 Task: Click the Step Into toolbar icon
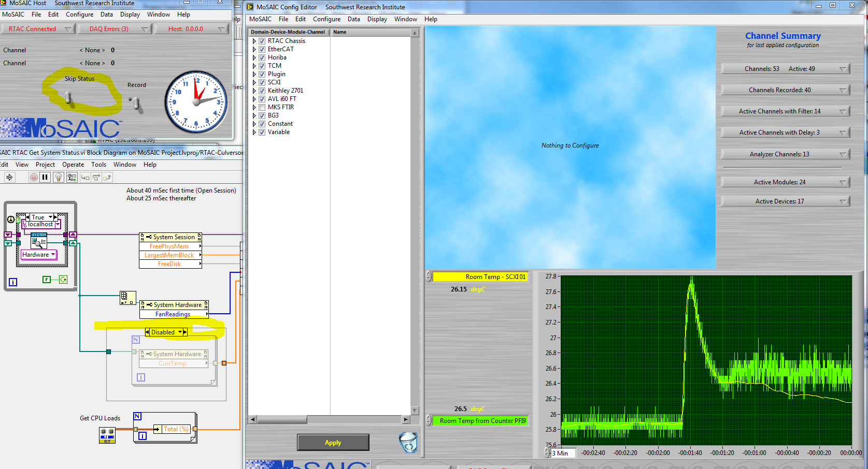[85, 178]
